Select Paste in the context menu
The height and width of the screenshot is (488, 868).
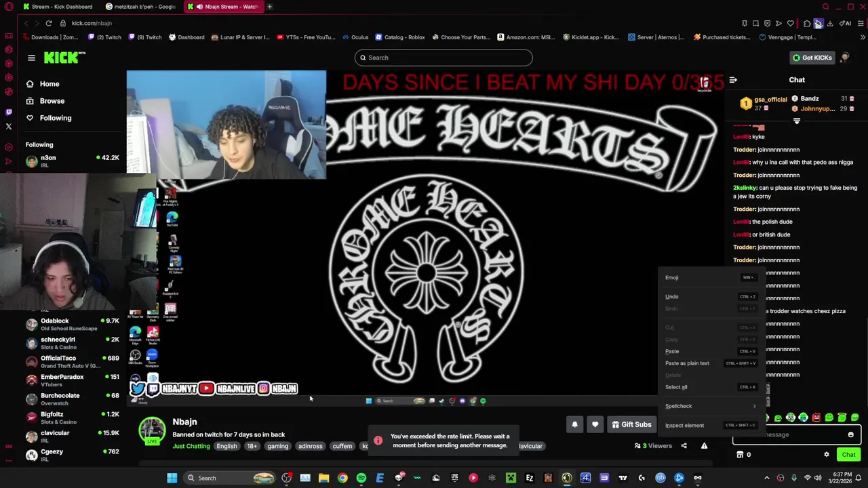(709, 351)
